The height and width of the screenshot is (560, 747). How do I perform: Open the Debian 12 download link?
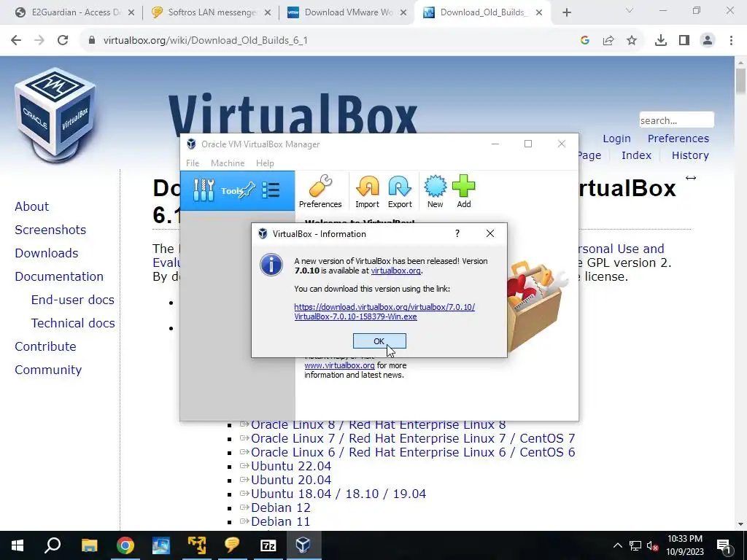281,507
